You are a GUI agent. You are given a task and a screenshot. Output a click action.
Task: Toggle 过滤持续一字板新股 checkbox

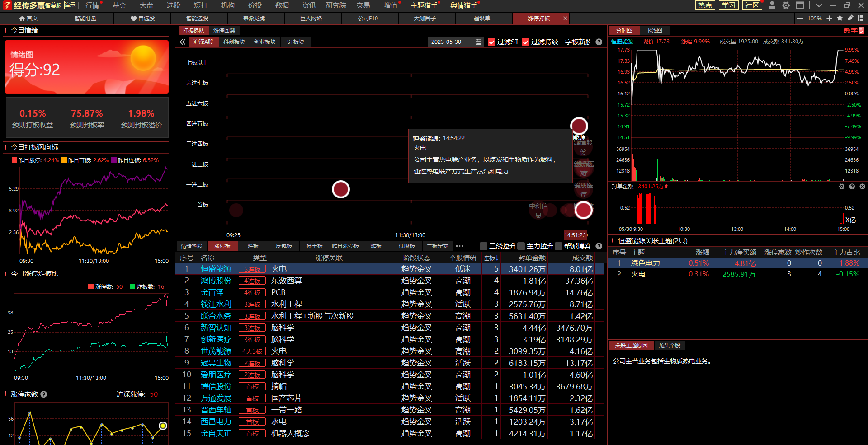click(x=525, y=42)
